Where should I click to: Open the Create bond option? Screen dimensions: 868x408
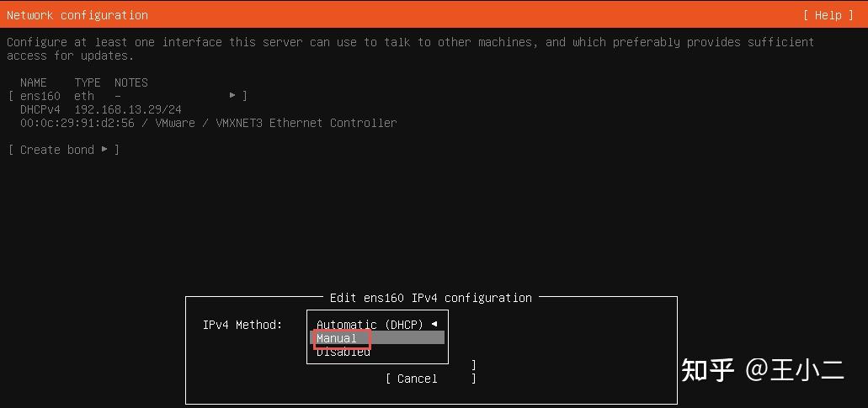pyautogui.click(x=64, y=150)
